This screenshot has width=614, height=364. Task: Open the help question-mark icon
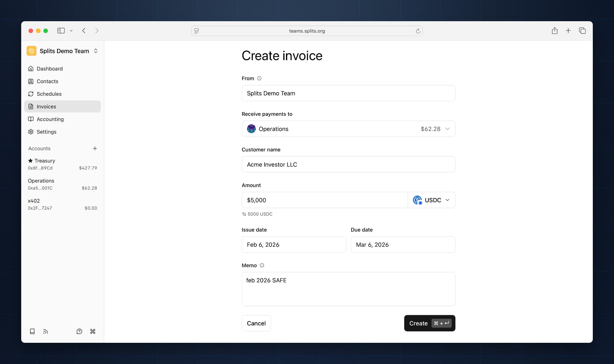point(79,331)
